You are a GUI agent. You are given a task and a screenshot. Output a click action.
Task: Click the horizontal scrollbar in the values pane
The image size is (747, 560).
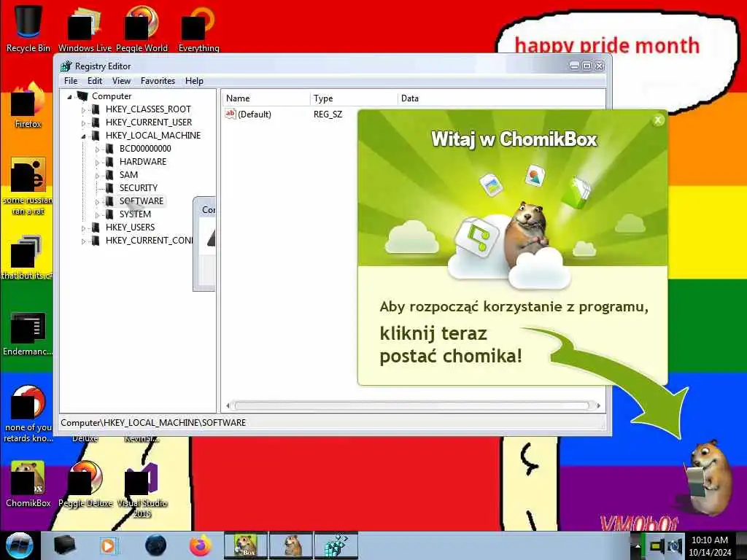pos(412,405)
